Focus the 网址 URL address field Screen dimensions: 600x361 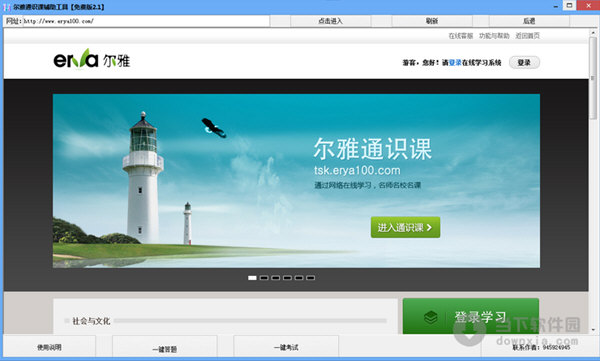coord(146,21)
